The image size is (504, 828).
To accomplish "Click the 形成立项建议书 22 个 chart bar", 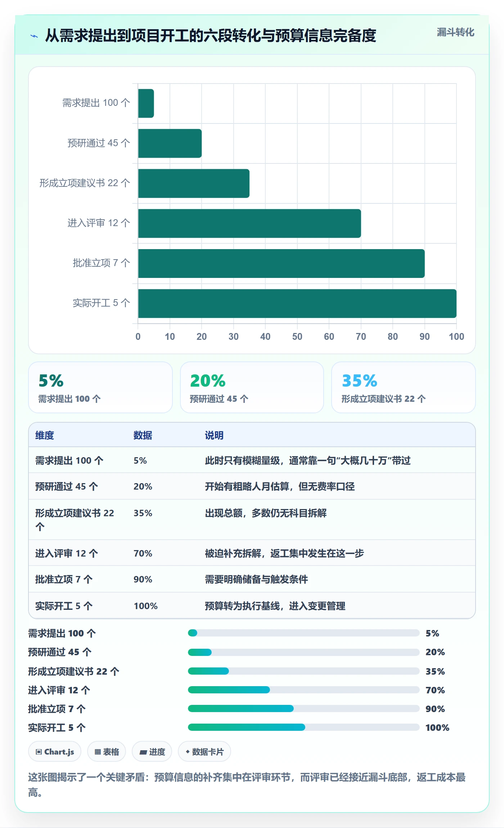I will point(194,183).
